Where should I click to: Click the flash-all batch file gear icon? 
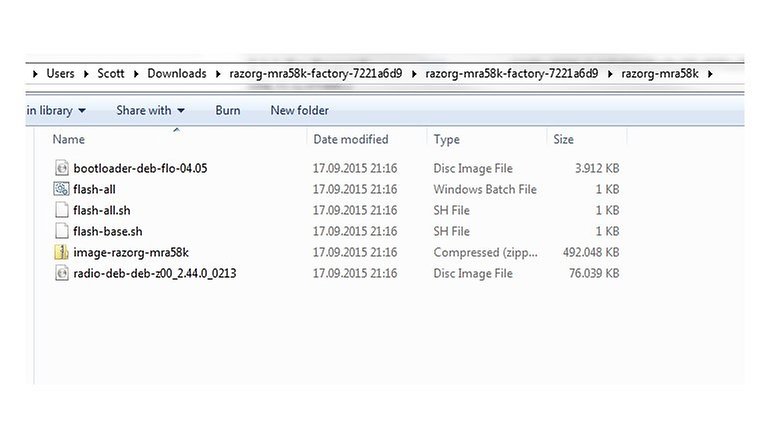point(61,189)
